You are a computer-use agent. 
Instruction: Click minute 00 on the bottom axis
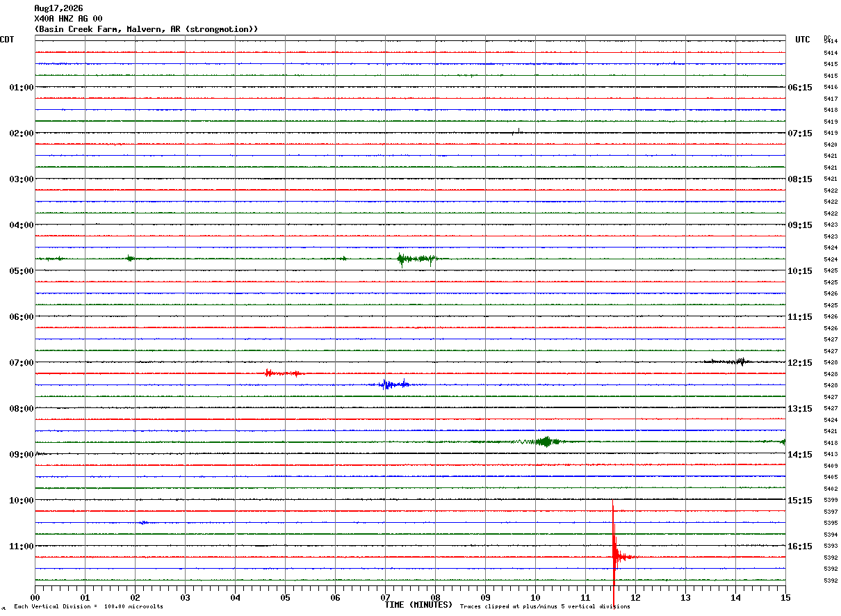click(35, 597)
